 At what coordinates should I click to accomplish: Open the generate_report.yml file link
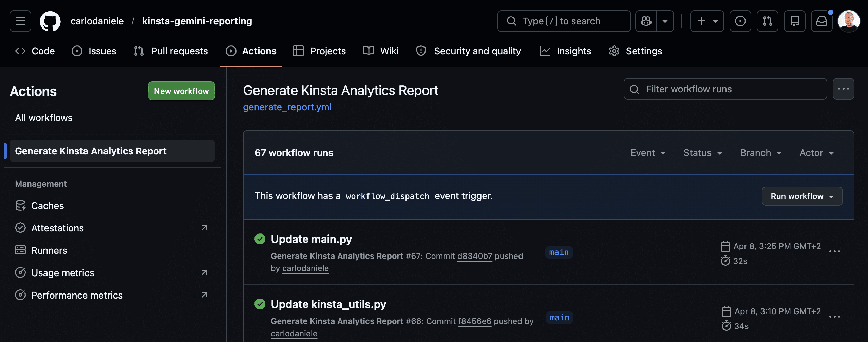tap(287, 107)
